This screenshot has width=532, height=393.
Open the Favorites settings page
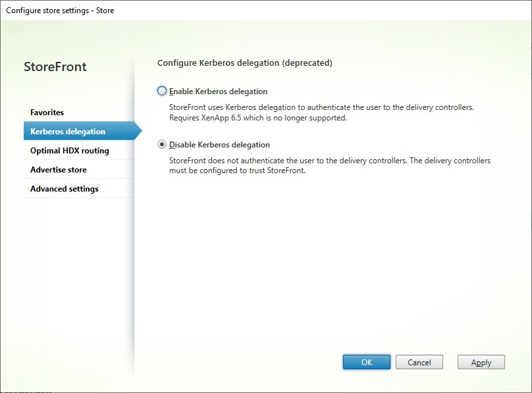coord(46,112)
